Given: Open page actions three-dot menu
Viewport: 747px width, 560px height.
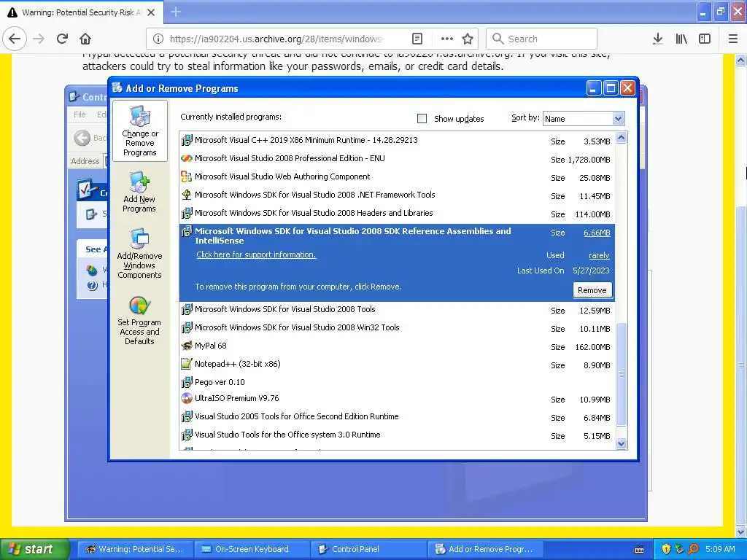Looking at the screenshot, I should (446, 39).
